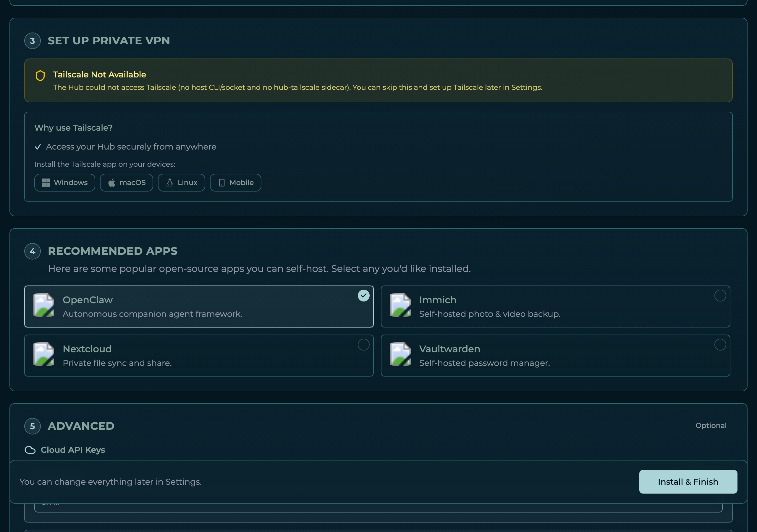This screenshot has height=532, width=757.
Task: Click Install & Finish button
Action: [x=688, y=482]
